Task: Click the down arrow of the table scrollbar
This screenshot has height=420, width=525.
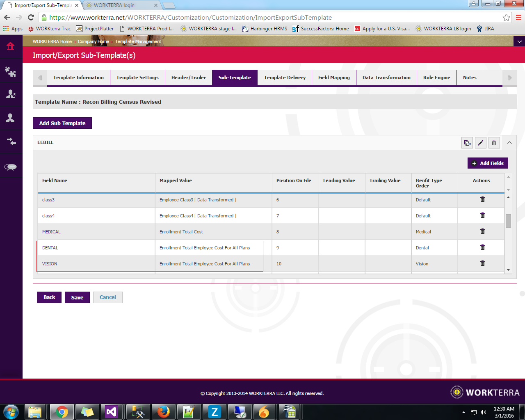Action: (508, 270)
